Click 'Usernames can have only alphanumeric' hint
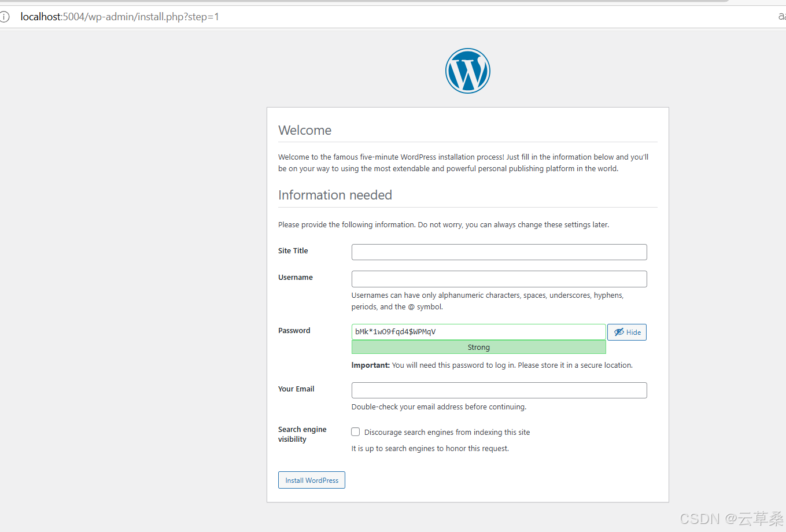The image size is (786, 532). point(488,301)
